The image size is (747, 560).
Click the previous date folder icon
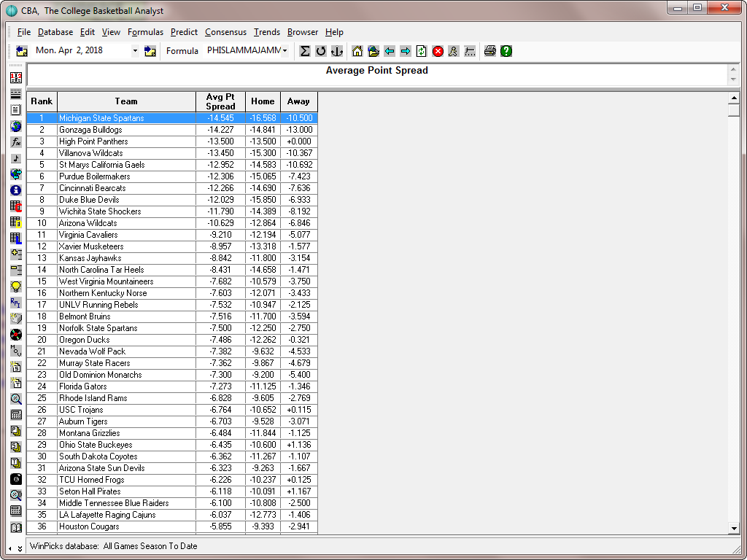click(x=21, y=51)
